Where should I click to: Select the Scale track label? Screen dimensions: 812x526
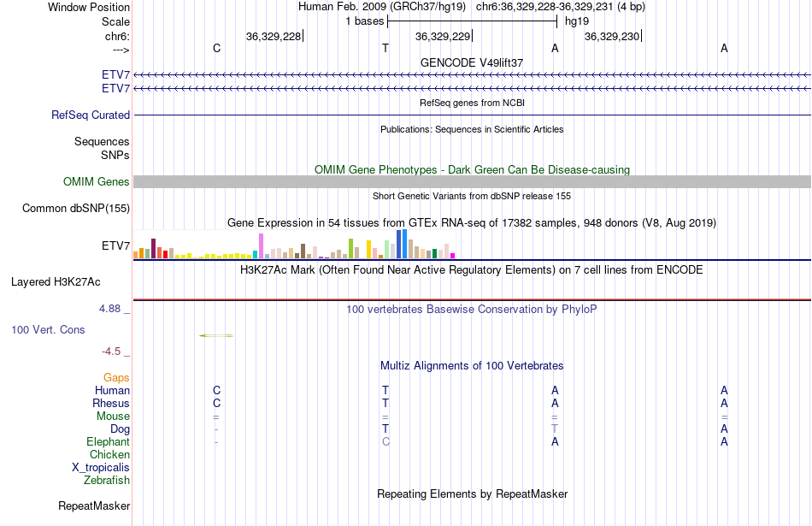click(x=115, y=21)
